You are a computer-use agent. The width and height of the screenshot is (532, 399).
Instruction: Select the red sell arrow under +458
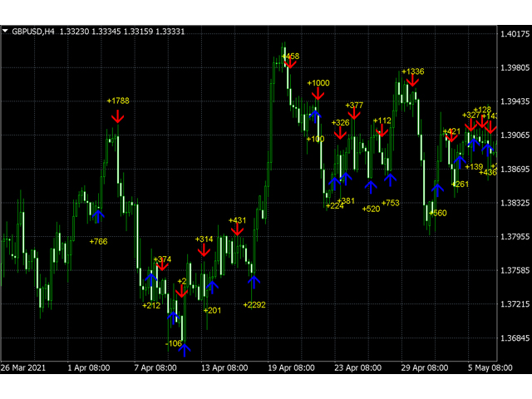click(290, 63)
